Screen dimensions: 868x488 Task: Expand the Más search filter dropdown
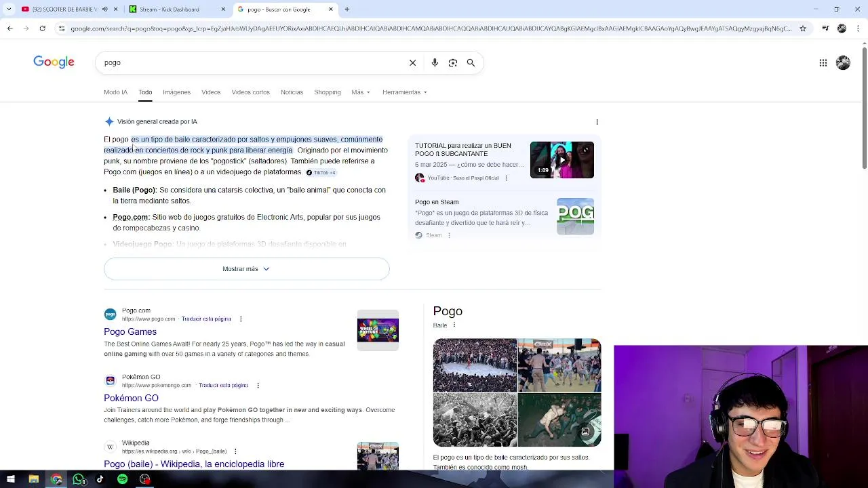click(x=361, y=92)
